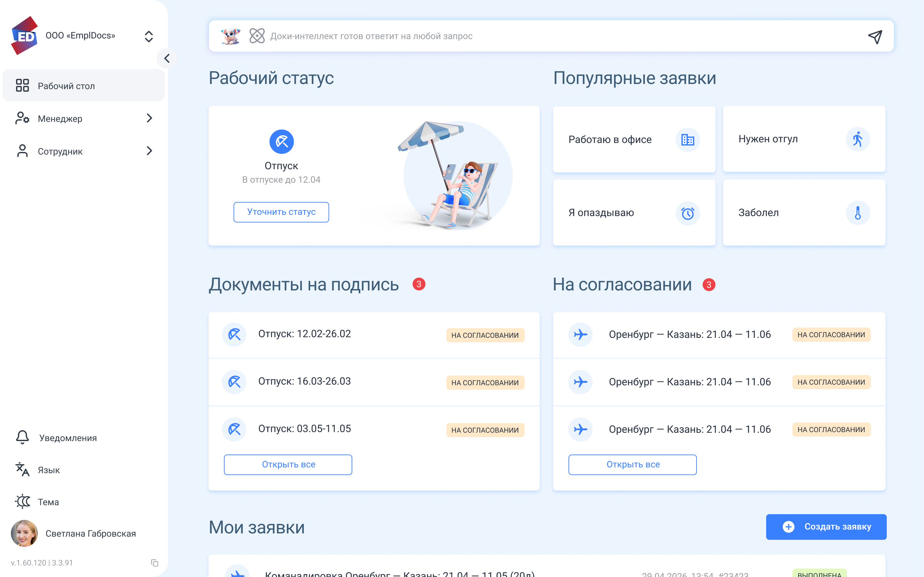The width and height of the screenshot is (924, 577).
Task: Click the send paper-plane icon
Action: [x=875, y=37]
